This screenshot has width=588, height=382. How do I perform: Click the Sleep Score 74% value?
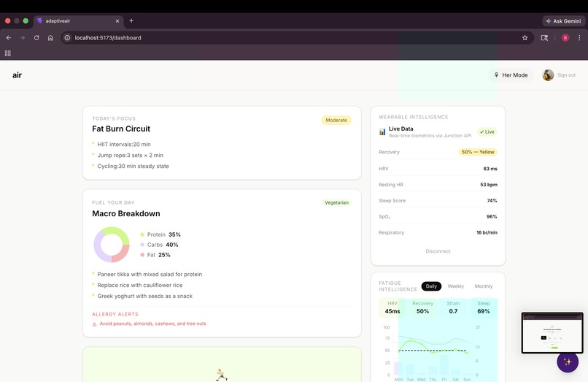click(x=492, y=201)
